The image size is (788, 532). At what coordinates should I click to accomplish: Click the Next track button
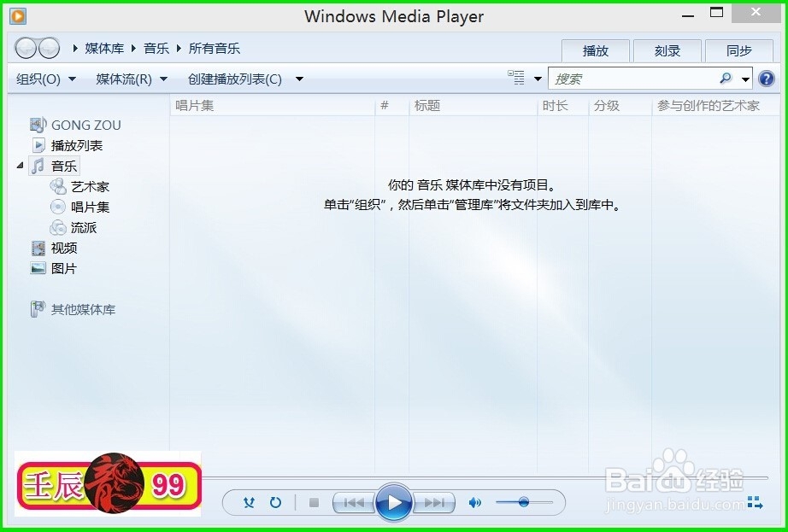434,502
